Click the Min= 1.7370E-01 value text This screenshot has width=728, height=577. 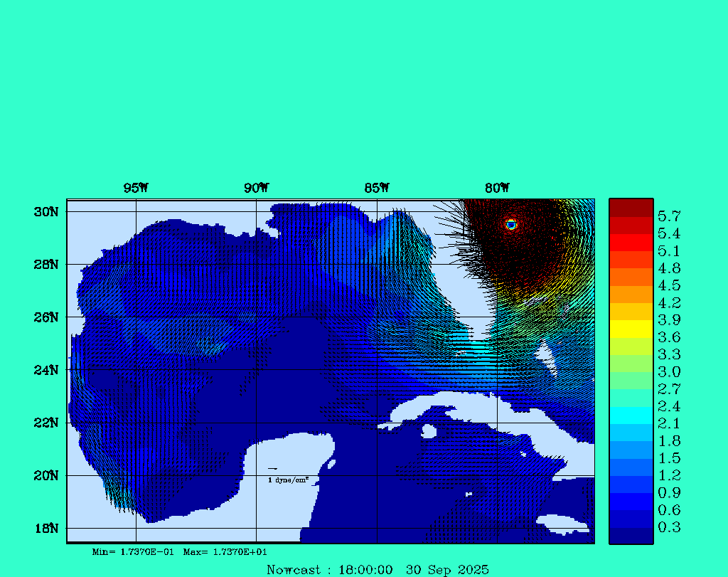(x=133, y=552)
